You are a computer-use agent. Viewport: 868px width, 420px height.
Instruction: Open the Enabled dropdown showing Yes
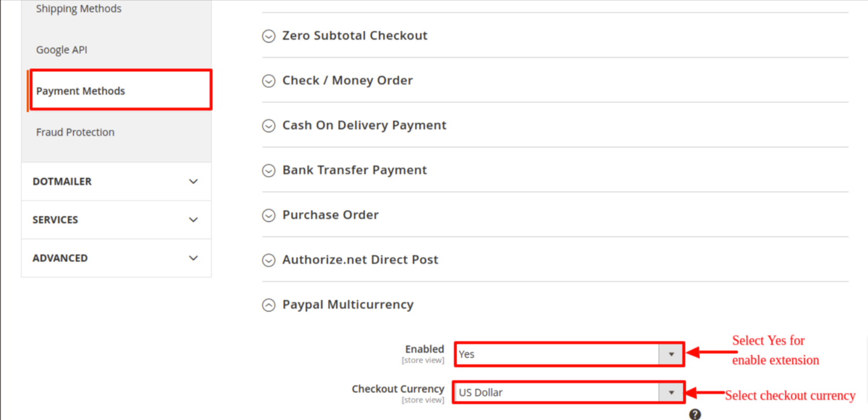tap(569, 354)
